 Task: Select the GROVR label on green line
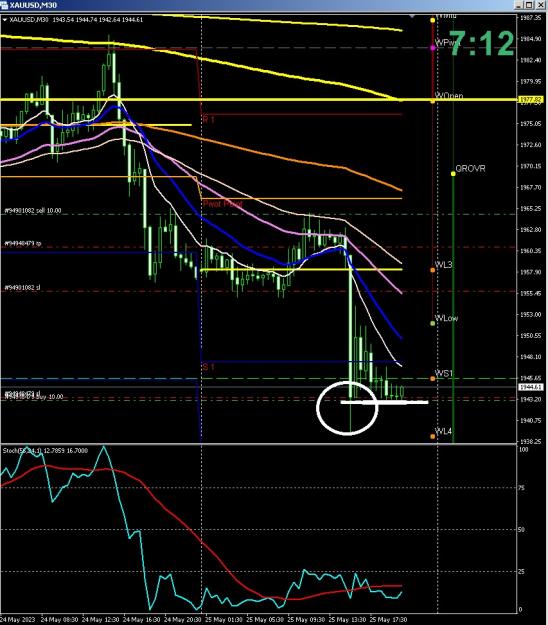click(470, 169)
